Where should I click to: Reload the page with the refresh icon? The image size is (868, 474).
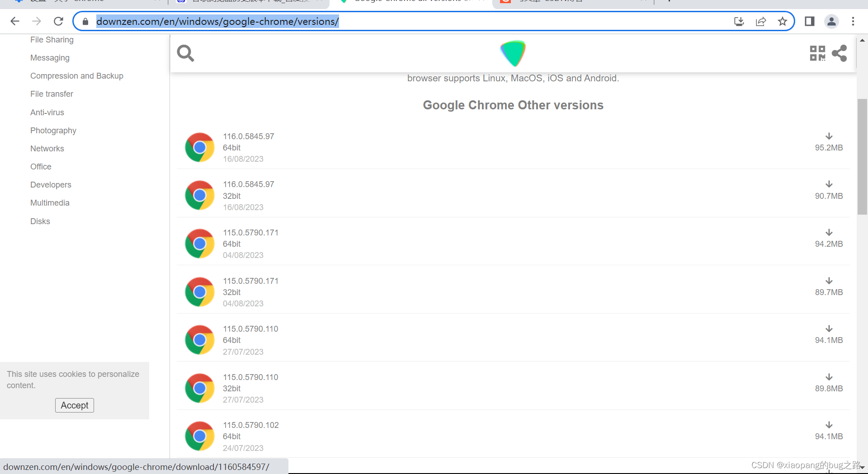click(x=58, y=21)
